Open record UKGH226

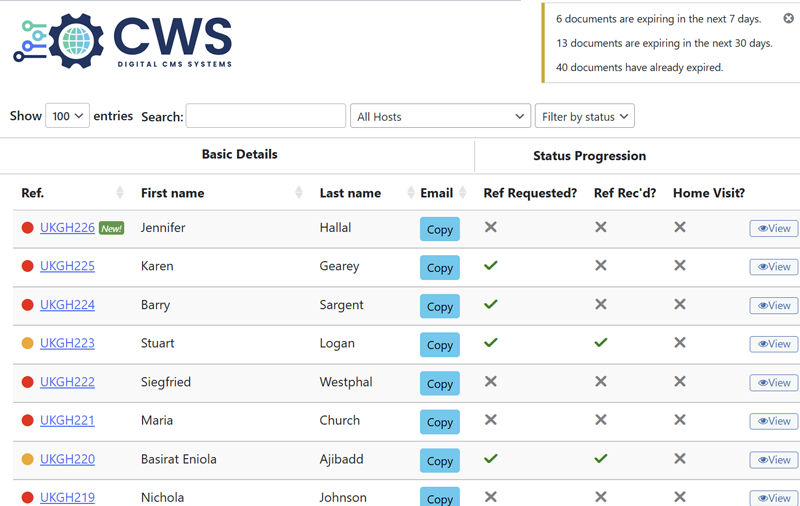coord(67,227)
